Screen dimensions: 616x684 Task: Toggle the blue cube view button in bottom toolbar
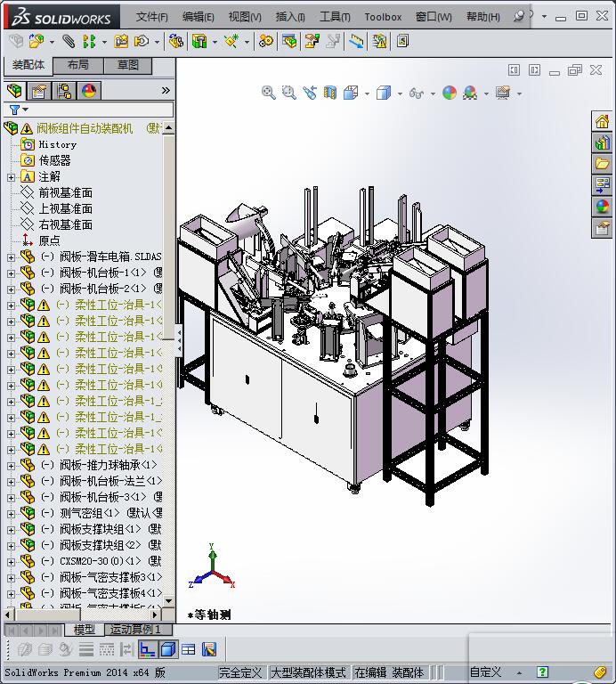click(x=168, y=649)
